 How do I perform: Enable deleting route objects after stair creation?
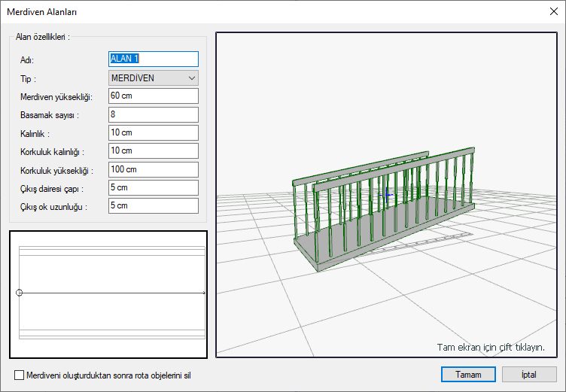20,375
